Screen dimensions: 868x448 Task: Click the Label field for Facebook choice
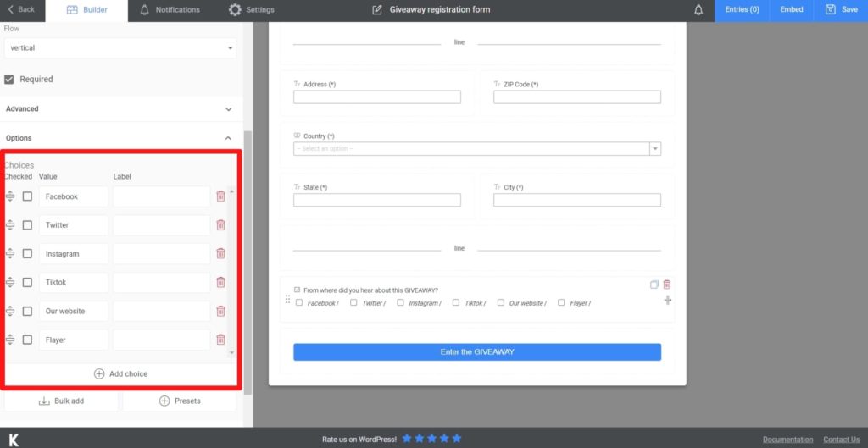(x=162, y=196)
